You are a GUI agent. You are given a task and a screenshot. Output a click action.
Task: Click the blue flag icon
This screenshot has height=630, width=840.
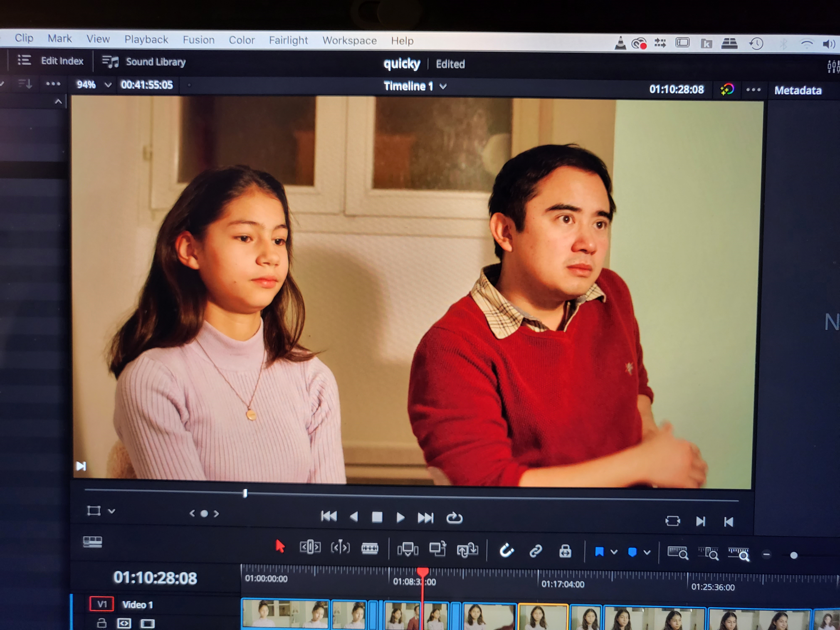point(599,552)
